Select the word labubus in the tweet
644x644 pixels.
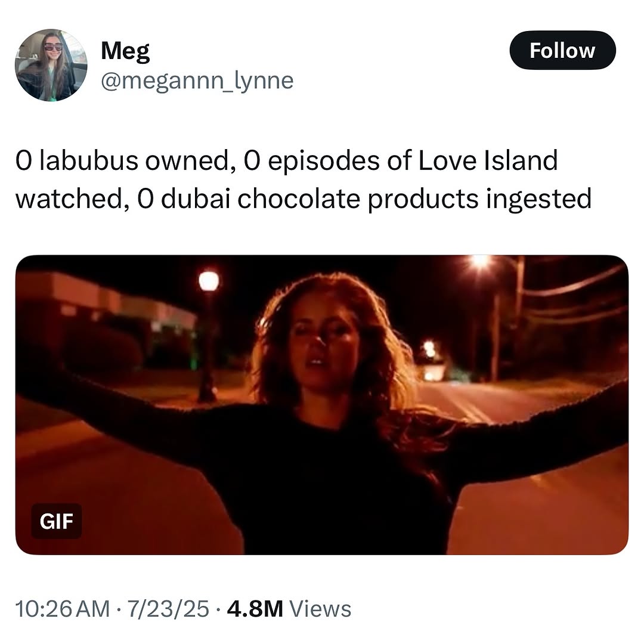click(x=89, y=160)
